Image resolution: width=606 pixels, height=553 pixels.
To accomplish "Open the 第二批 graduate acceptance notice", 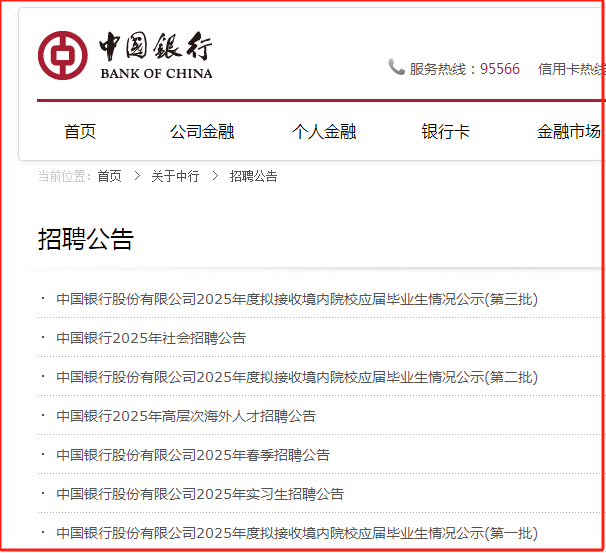I will (297, 377).
